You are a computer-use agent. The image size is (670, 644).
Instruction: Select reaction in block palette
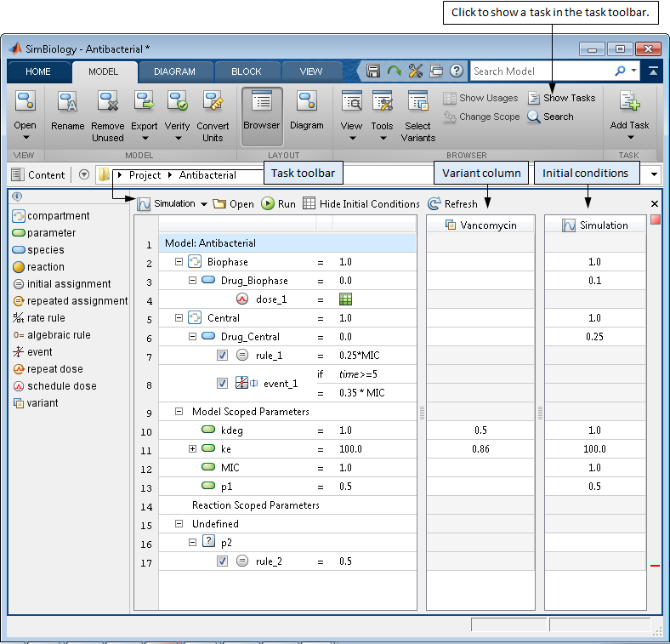point(39,267)
